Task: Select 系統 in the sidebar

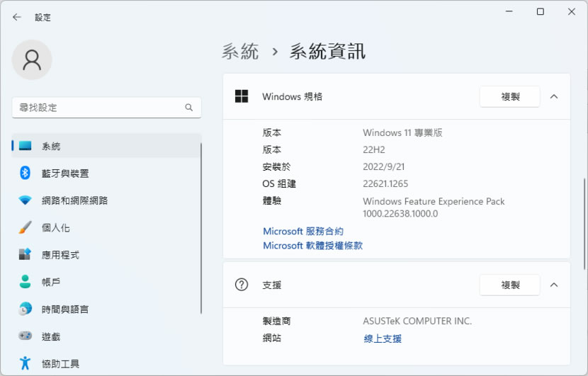Action: (106, 145)
